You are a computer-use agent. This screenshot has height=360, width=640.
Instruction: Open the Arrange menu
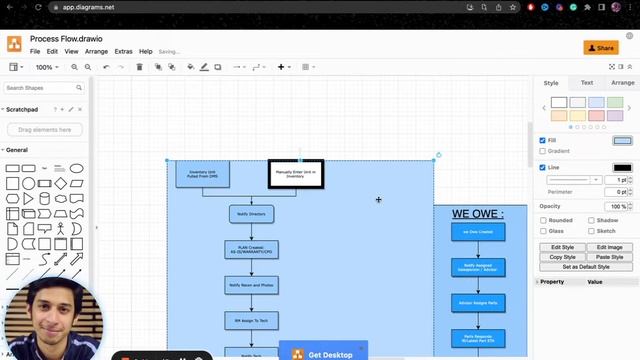tap(96, 51)
